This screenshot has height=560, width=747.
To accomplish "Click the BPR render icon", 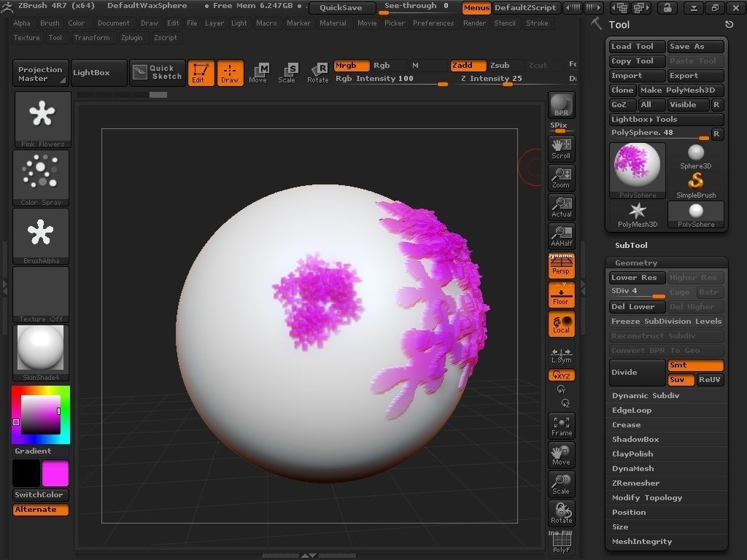I will pyautogui.click(x=561, y=105).
